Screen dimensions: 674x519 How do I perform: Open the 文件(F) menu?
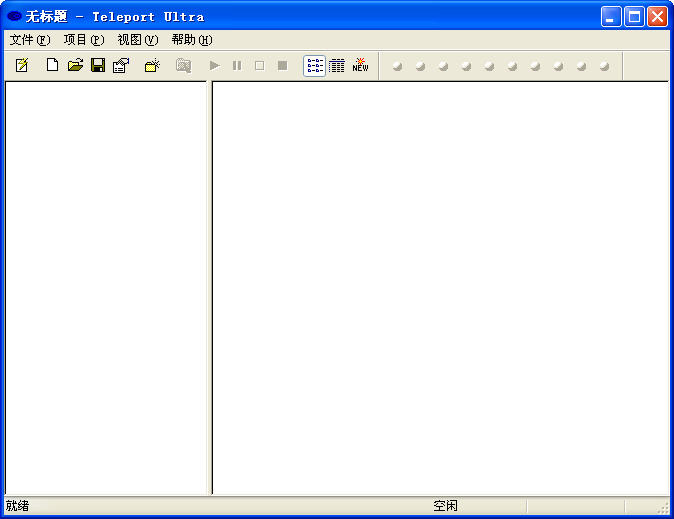coord(30,40)
